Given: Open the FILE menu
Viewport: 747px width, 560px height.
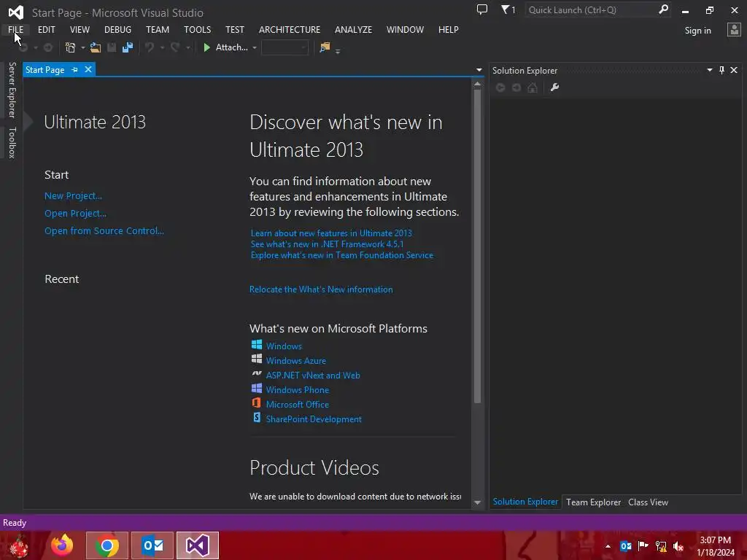Looking at the screenshot, I should (16, 29).
